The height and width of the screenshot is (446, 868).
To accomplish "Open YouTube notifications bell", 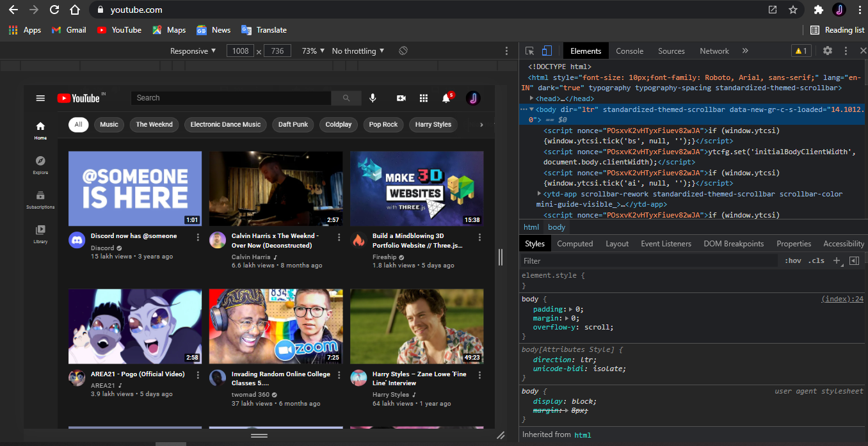I will (446, 98).
